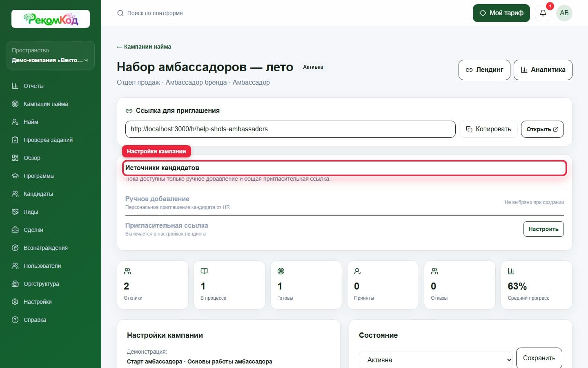Click the Отдел продаж breadcrumb text
Screen dimensions: 588x368
[138, 82]
